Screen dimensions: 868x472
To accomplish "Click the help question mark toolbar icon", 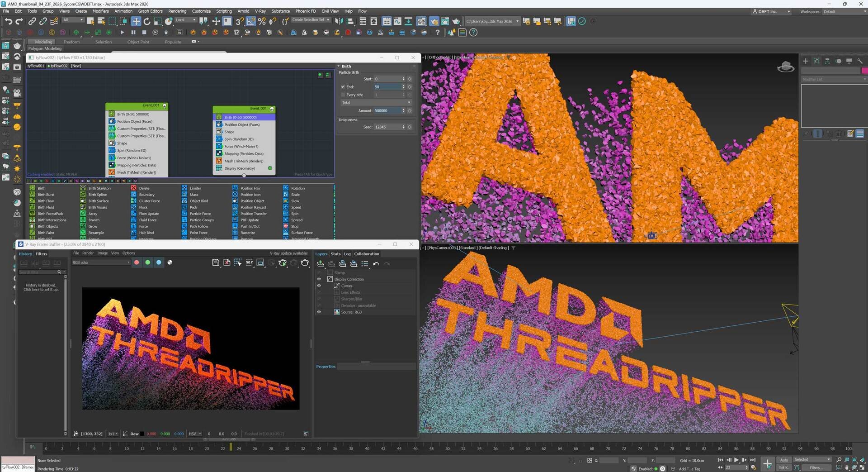I will coord(437,32).
